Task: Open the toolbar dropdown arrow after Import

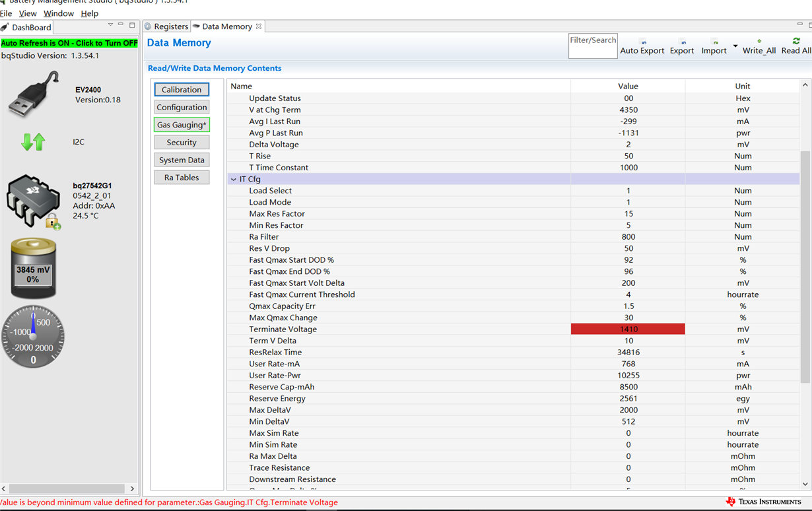Action: 735,46
